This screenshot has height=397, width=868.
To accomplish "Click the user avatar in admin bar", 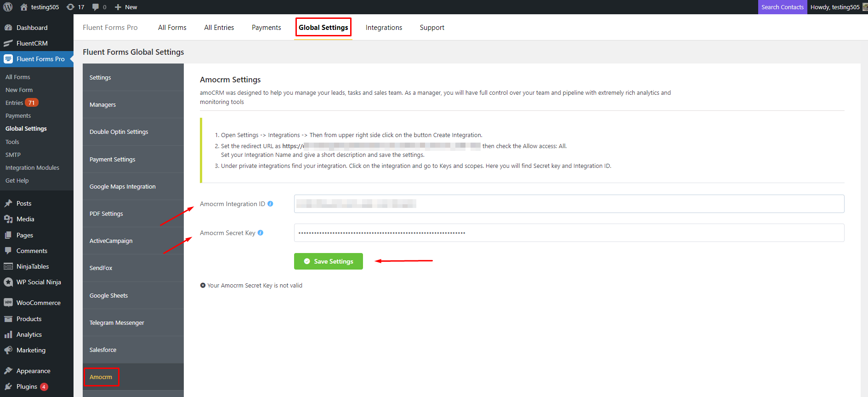I will (865, 7).
